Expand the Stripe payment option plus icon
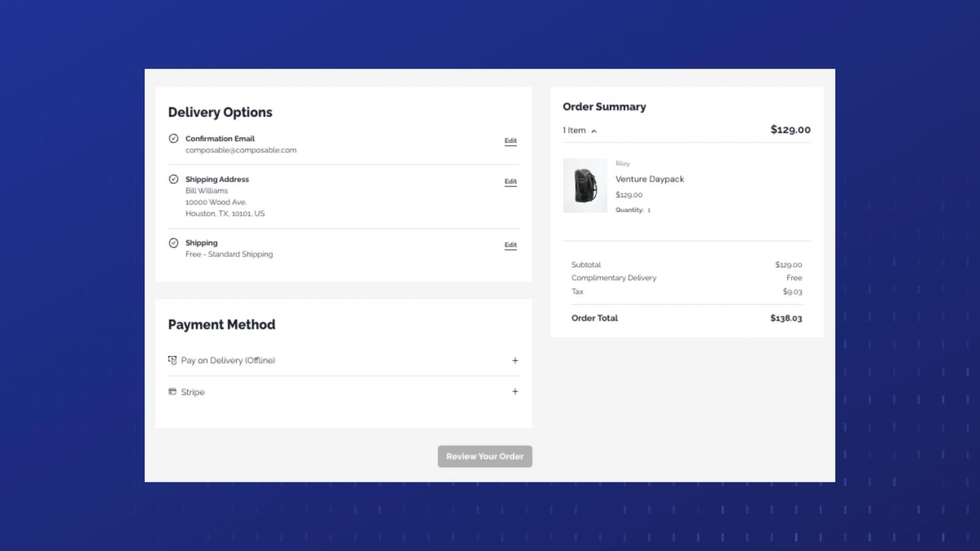 pyautogui.click(x=515, y=392)
